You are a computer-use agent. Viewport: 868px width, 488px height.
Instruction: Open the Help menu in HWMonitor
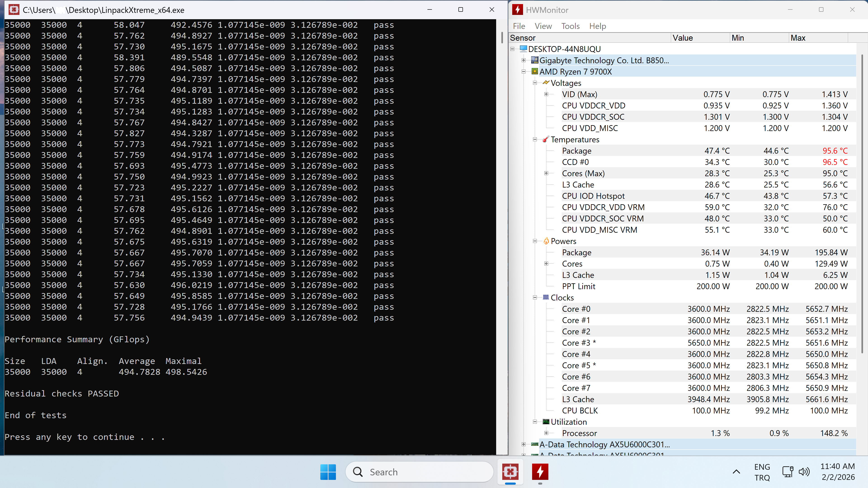pyautogui.click(x=597, y=26)
